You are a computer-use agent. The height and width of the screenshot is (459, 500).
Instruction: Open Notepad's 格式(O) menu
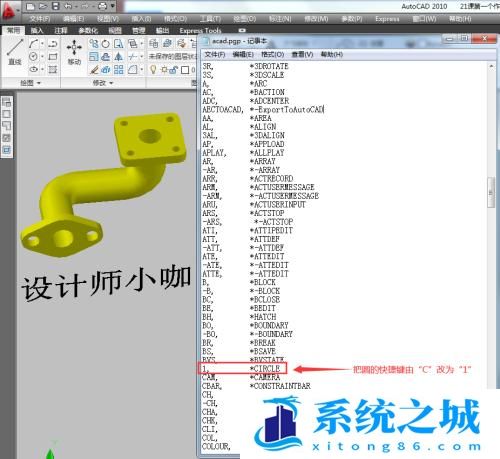[272, 54]
